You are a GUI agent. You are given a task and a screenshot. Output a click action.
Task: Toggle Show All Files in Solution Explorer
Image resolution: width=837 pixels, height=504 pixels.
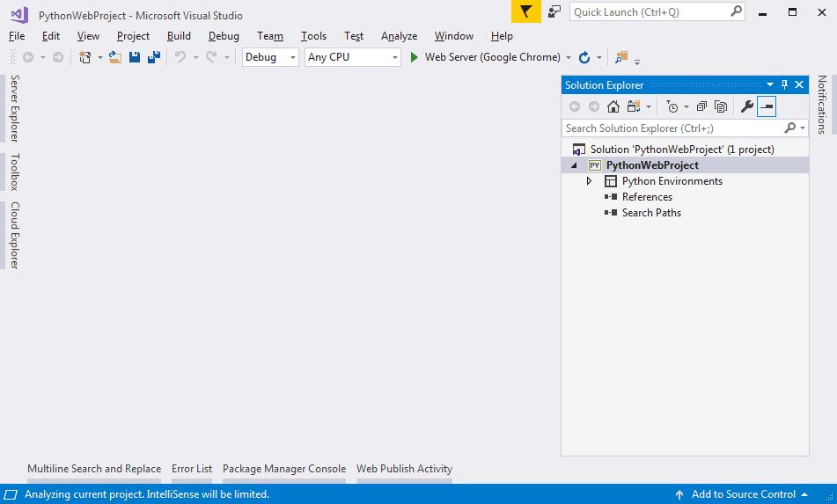pyautogui.click(x=721, y=106)
